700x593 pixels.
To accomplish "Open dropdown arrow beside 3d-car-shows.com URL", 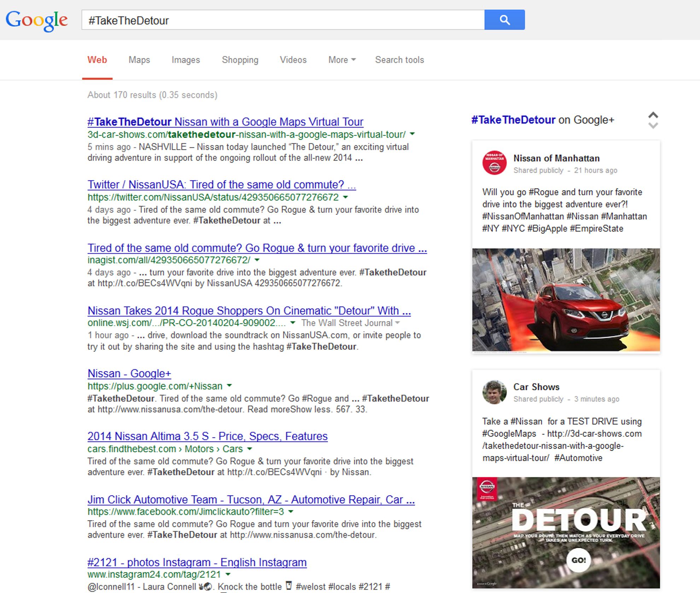I will [412, 134].
